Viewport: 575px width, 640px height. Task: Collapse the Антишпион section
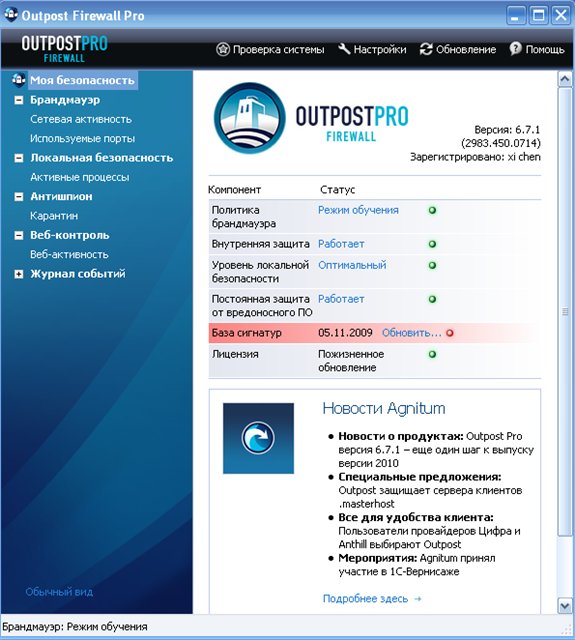point(19,197)
